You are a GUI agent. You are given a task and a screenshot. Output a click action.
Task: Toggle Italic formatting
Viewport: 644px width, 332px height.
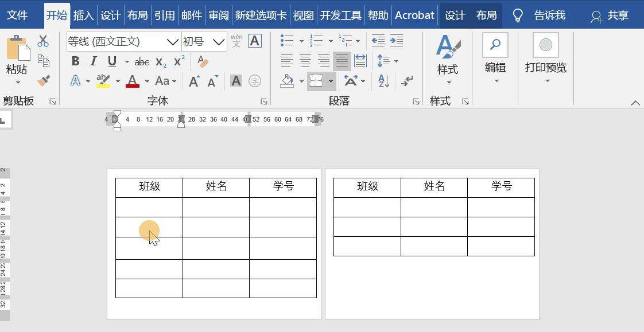click(x=93, y=60)
